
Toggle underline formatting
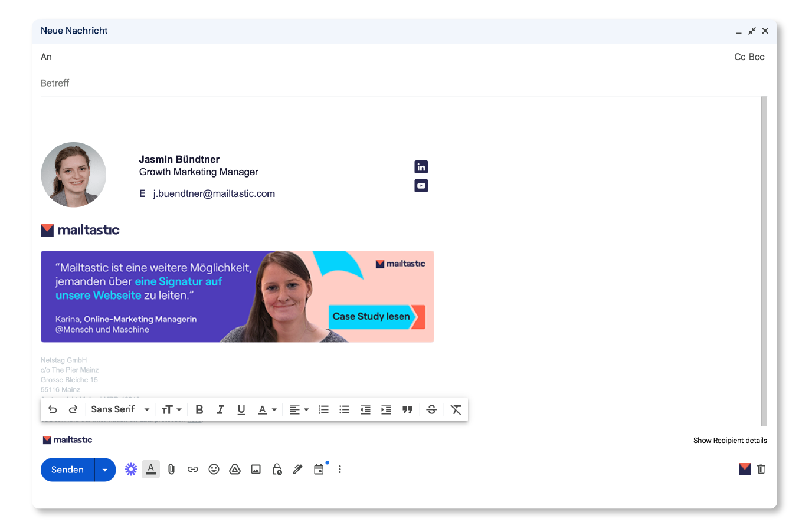pyautogui.click(x=241, y=409)
